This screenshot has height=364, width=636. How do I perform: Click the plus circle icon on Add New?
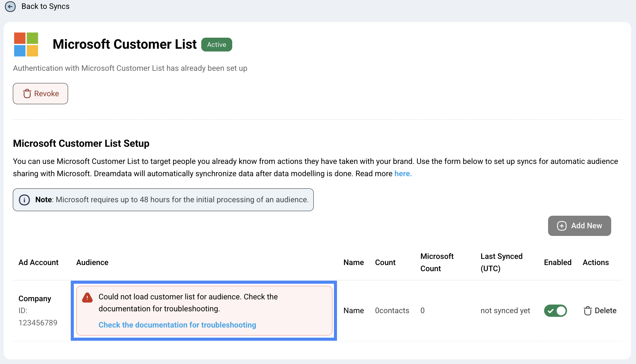(x=562, y=226)
